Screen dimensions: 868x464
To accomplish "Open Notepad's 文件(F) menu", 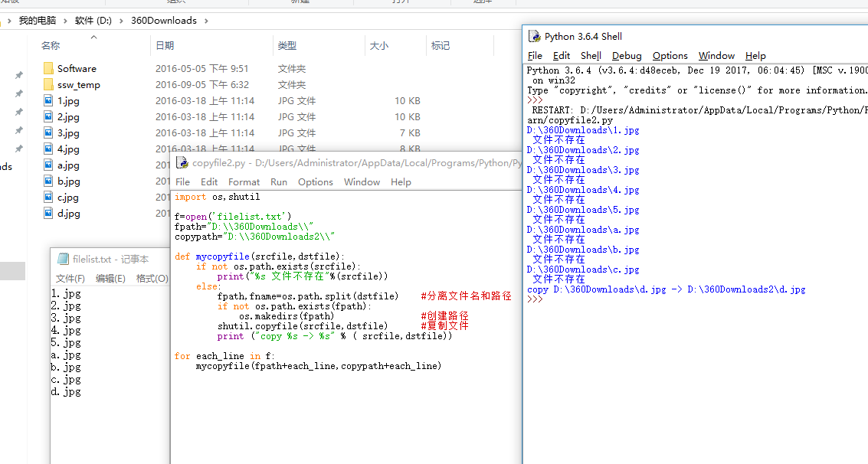I will [70, 279].
